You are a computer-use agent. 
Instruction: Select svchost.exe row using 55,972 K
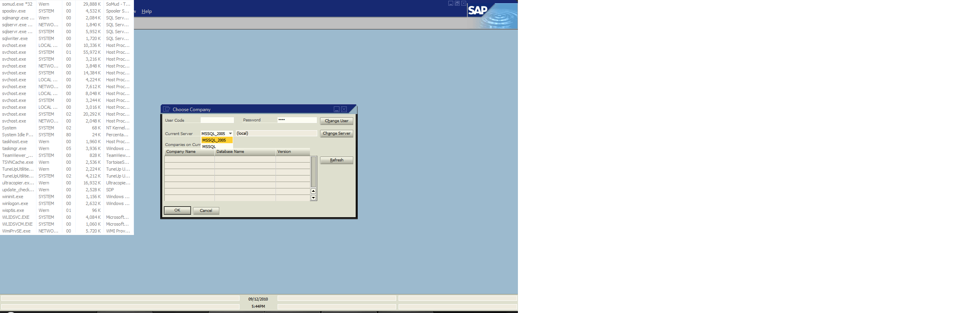pos(67,52)
